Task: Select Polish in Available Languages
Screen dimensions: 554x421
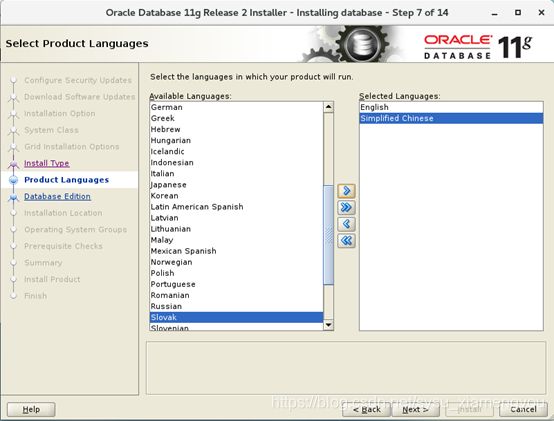Action: [236, 273]
